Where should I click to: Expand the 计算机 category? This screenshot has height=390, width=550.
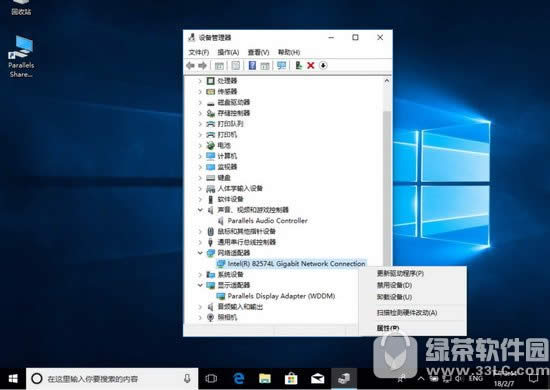pyautogui.click(x=200, y=156)
